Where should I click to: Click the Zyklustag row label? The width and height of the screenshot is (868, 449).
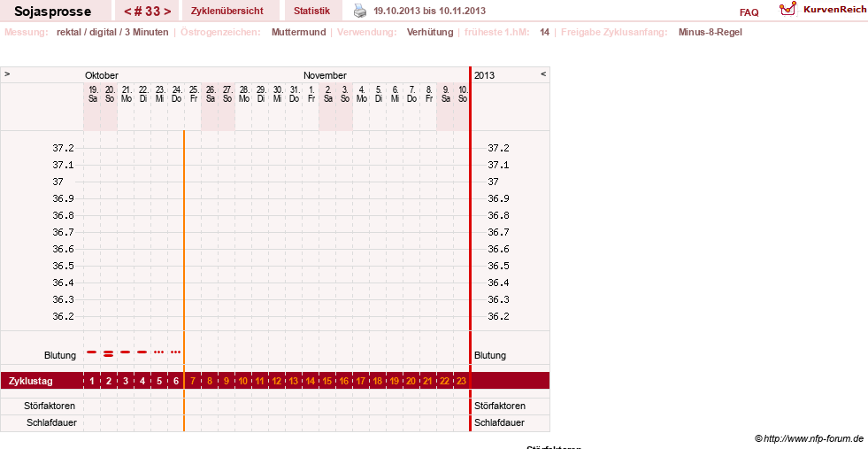pyautogui.click(x=30, y=382)
